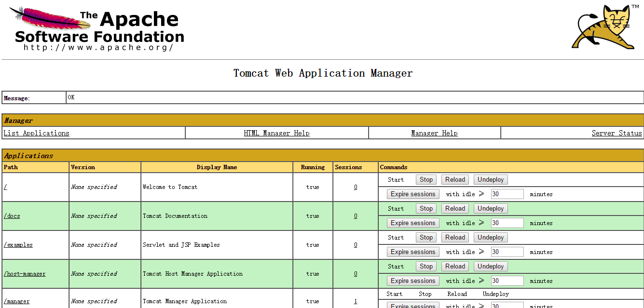Viewport: 644px width, 308px height.
Task: Stop the /host-manager application
Action: click(x=426, y=267)
